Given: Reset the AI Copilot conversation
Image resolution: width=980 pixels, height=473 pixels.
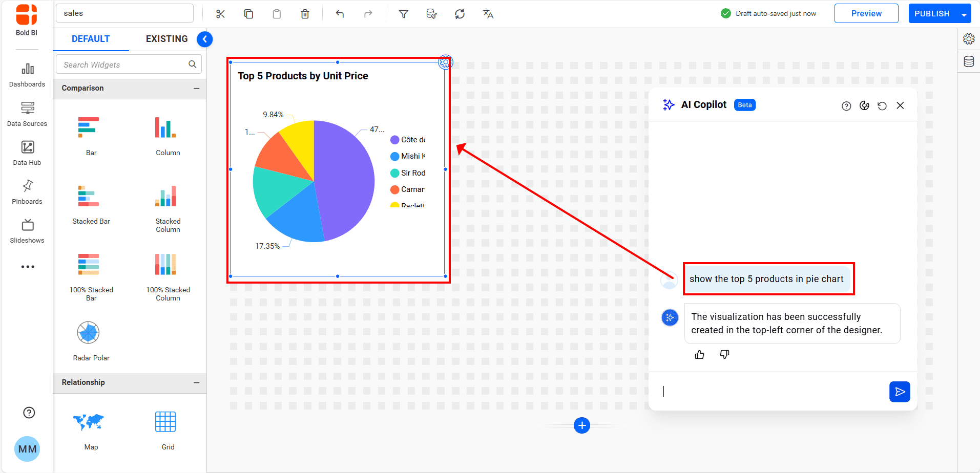Looking at the screenshot, I should (x=882, y=105).
